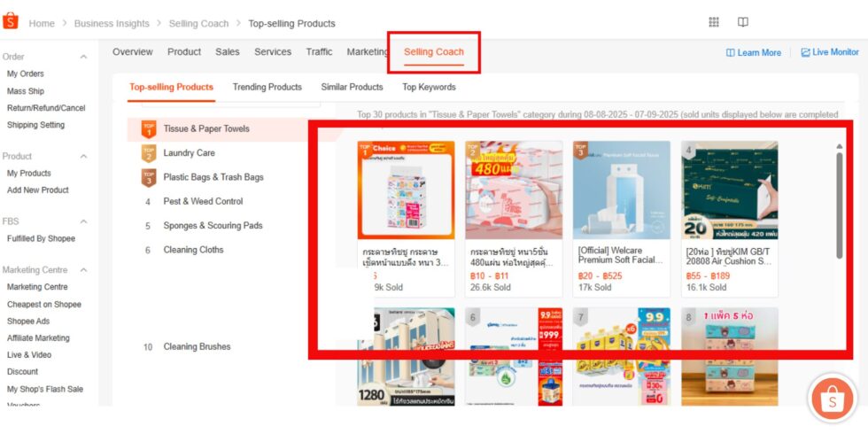Screen dimensions: 868x434
Task: Select TOP 3 badge Plastic Bags category
Action: pyautogui.click(x=149, y=178)
